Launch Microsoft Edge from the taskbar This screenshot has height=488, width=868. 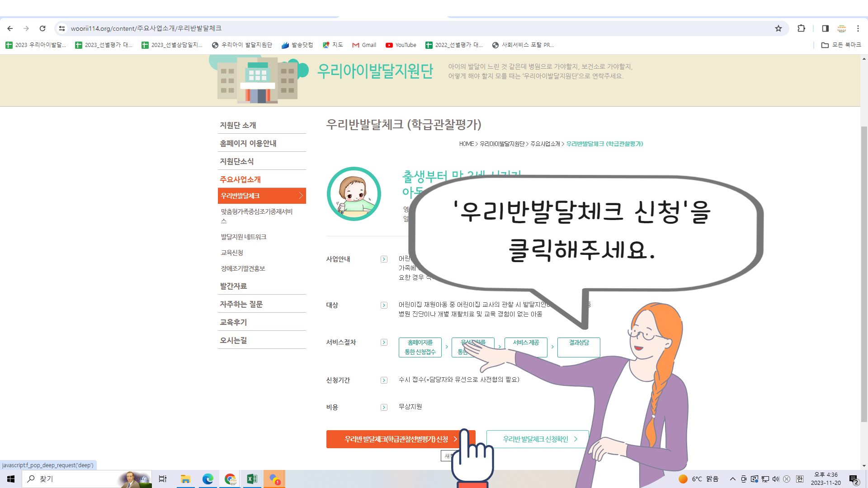(x=208, y=479)
